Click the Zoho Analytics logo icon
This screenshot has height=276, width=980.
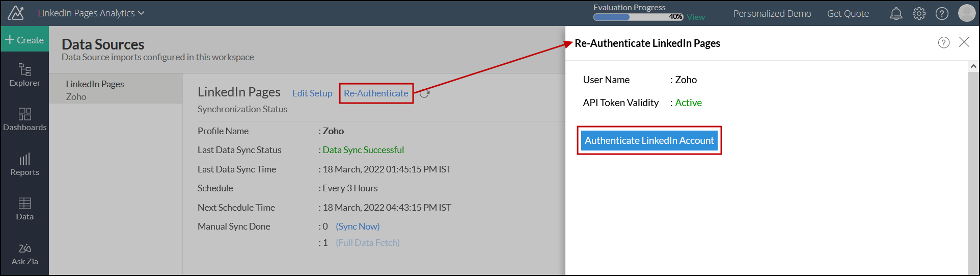16,13
